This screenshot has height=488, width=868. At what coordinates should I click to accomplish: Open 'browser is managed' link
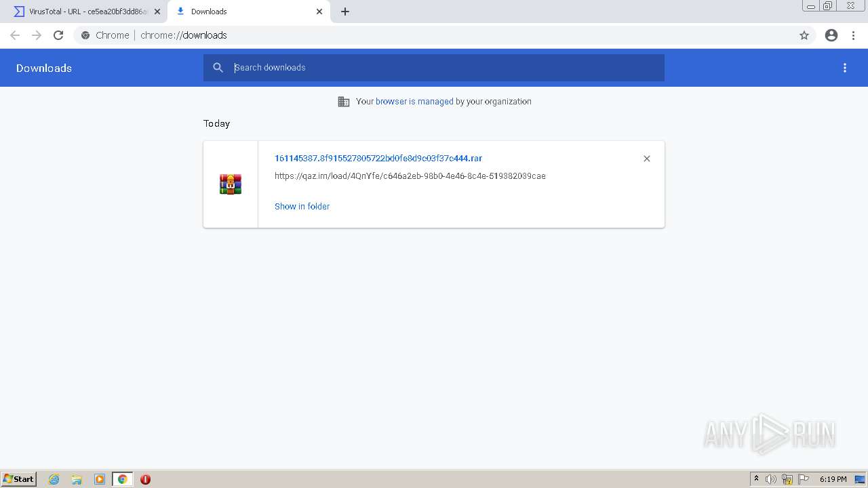[x=414, y=102]
